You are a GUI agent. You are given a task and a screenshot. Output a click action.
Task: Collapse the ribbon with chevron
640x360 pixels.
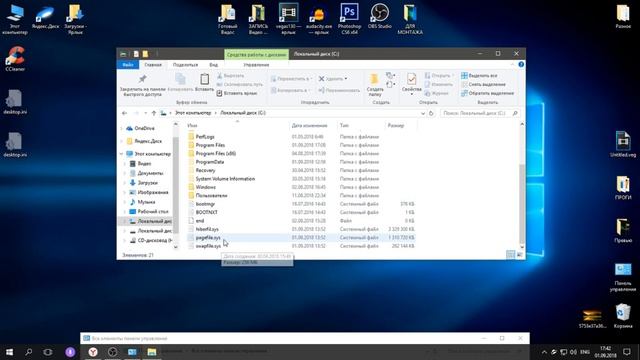(x=512, y=64)
